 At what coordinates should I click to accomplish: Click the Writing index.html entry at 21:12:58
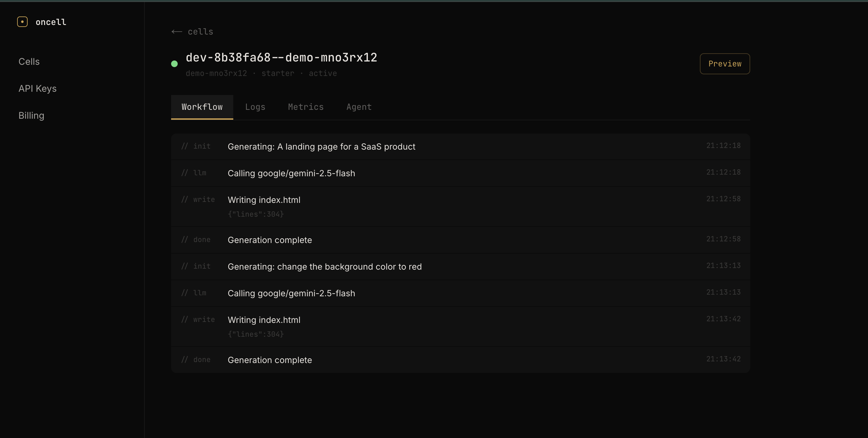tap(264, 200)
